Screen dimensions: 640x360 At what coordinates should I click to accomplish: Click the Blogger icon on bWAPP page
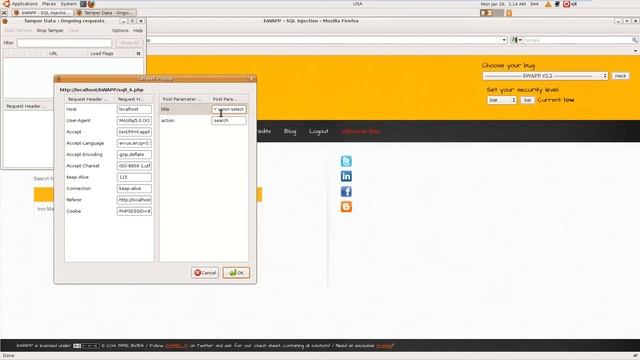(x=346, y=207)
